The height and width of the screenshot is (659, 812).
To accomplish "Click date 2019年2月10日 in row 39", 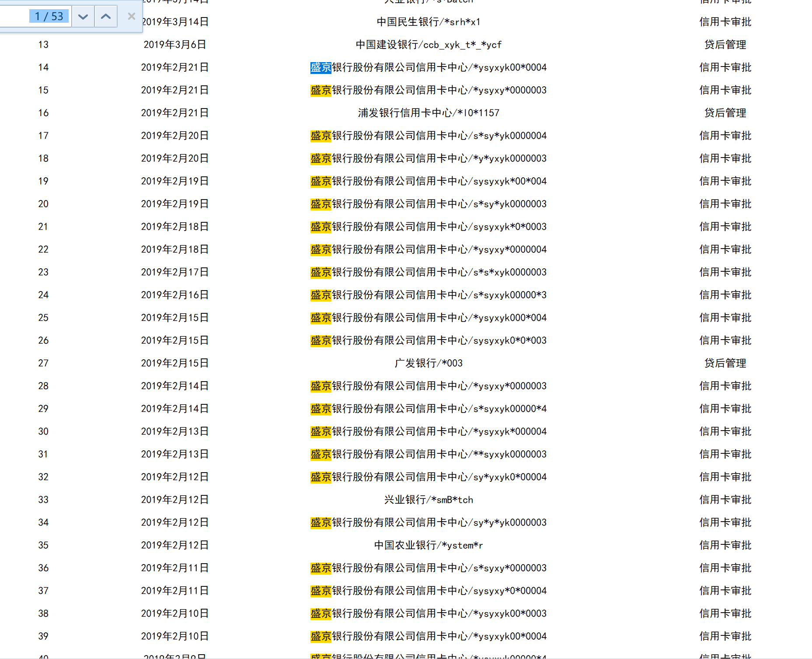I will click(175, 636).
